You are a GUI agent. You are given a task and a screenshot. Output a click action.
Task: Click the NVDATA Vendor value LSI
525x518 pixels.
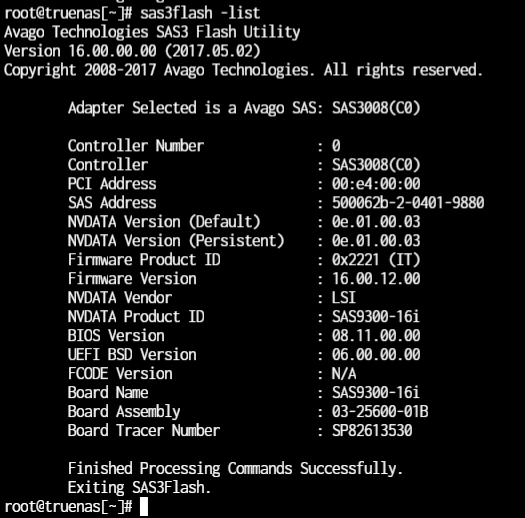(x=344, y=298)
